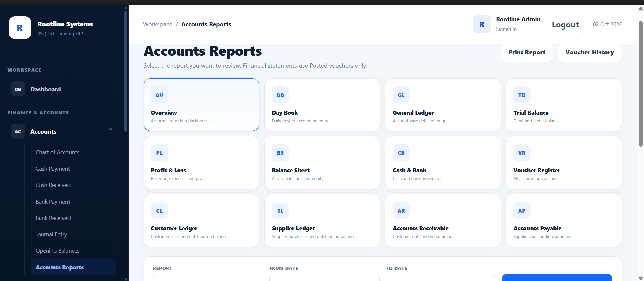The width and height of the screenshot is (644, 281).
Task: Click the DB icon beside Dashboard
Action: [x=18, y=89]
